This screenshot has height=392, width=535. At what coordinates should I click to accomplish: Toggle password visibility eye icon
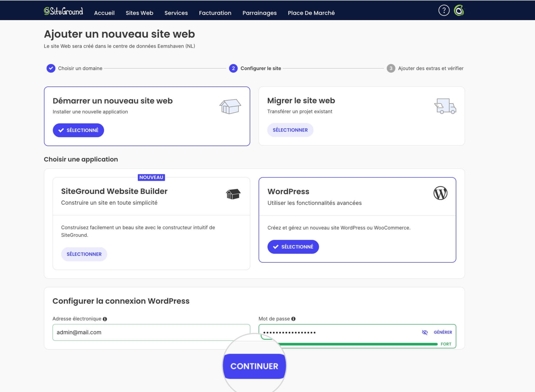pos(424,332)
